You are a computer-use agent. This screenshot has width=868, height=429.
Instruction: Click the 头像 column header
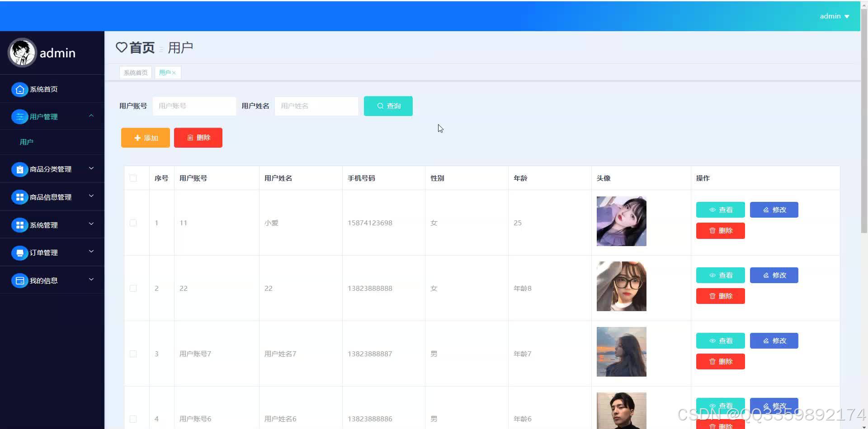(x=604, y=178)
